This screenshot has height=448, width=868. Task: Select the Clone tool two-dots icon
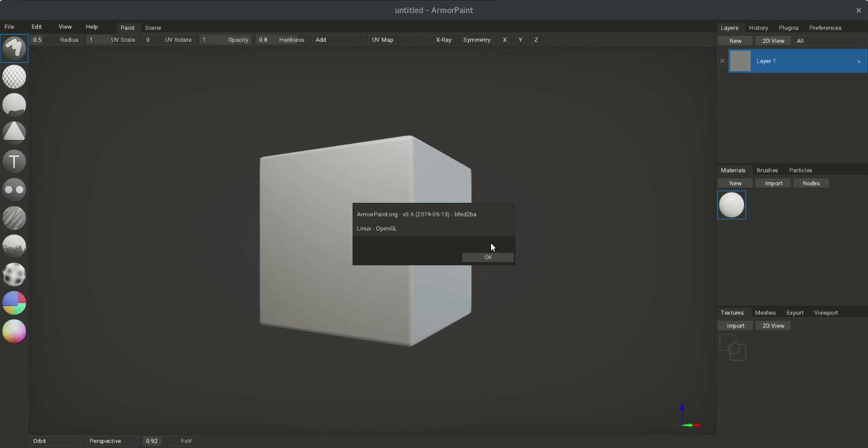pyautogui.click(x=14, y=190)
